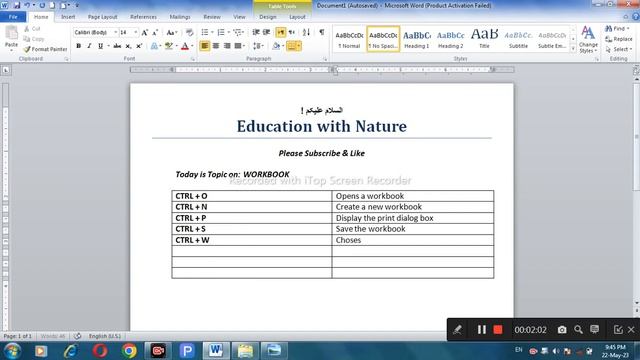Switch to the Page Layout tab
640x360 pixels.
tap(102, 17)
